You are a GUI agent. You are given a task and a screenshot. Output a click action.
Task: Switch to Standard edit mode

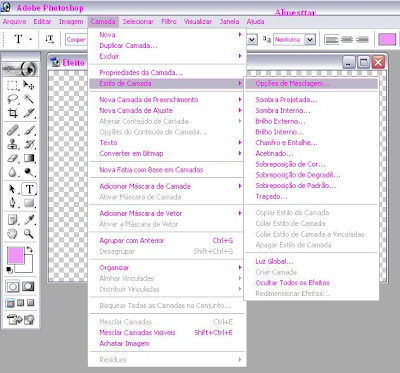13,286
